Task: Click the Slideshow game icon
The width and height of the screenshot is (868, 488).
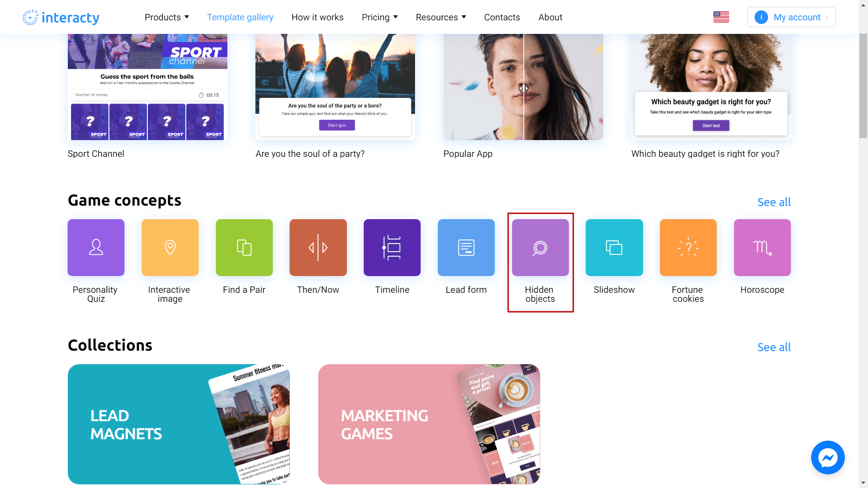Action: [x=614, y=247]
